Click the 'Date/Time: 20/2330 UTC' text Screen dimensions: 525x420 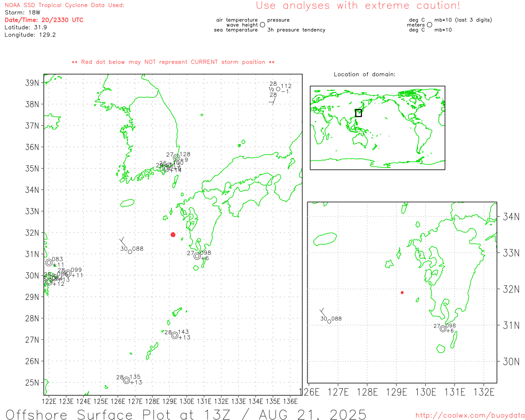[44, 20]
